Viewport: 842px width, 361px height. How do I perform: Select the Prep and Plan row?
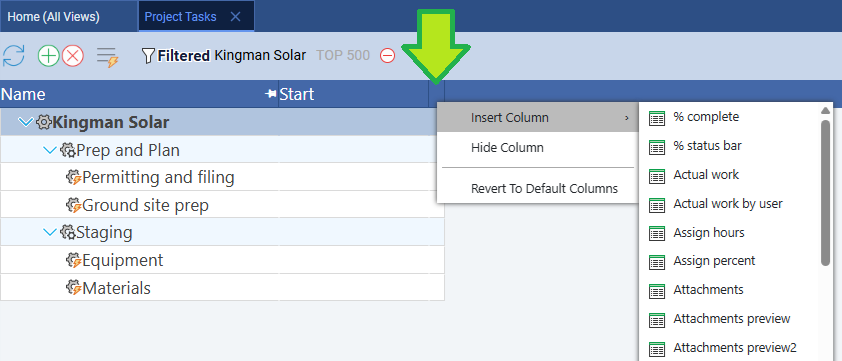[x=222, y=150]
